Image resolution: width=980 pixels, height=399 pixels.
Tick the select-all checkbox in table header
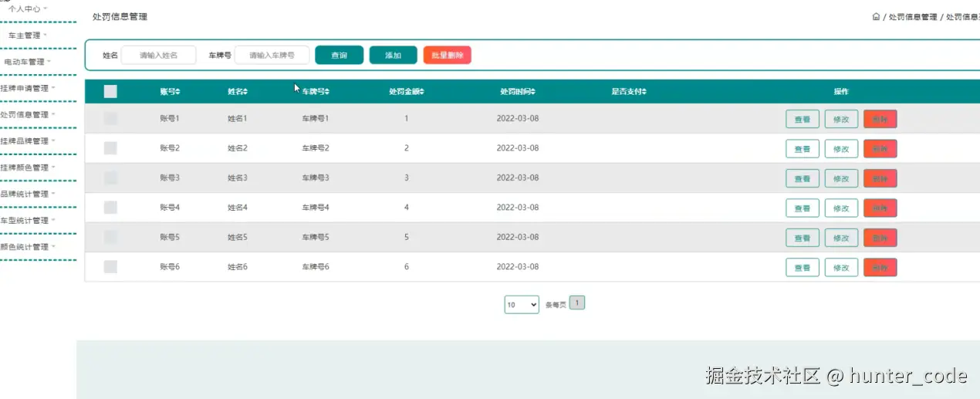coord(110,92)
